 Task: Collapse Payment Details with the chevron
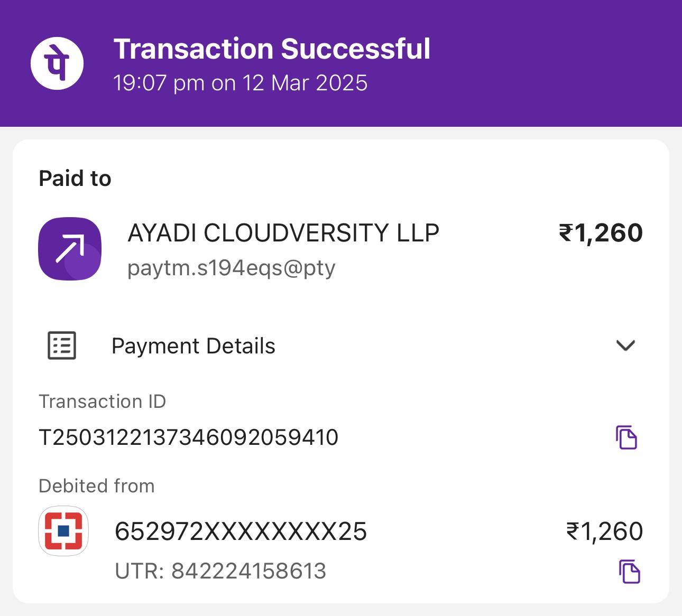(625, 346)
